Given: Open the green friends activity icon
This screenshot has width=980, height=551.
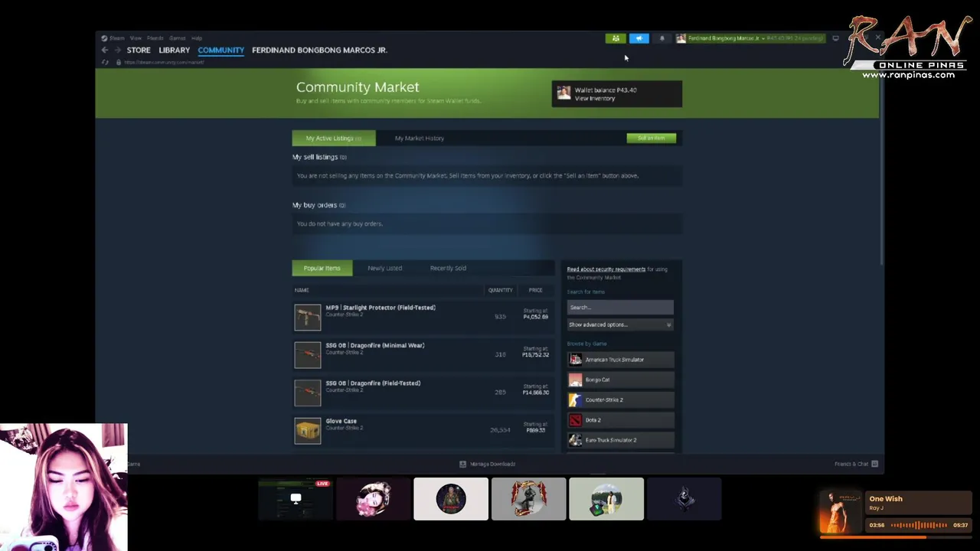Looking at the screenshot, I should tap(616, 38).
